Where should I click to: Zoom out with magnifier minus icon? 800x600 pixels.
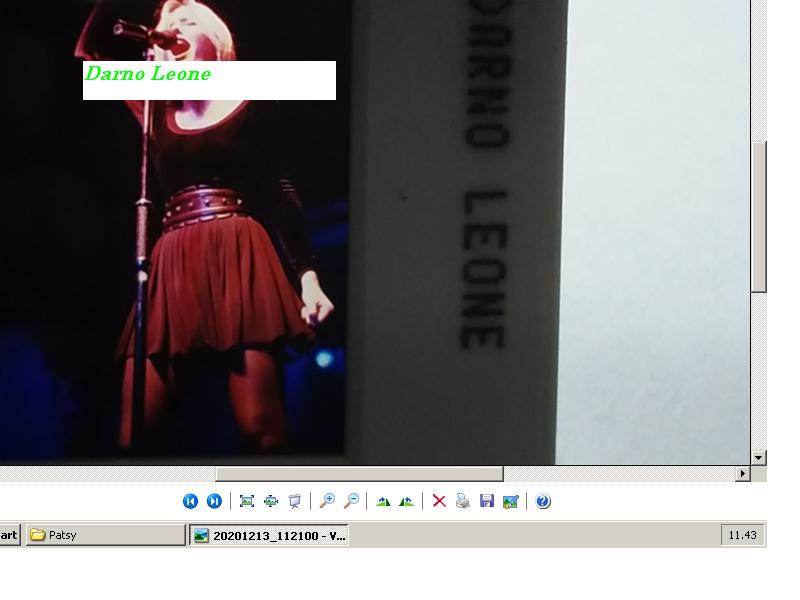[351, 501]
